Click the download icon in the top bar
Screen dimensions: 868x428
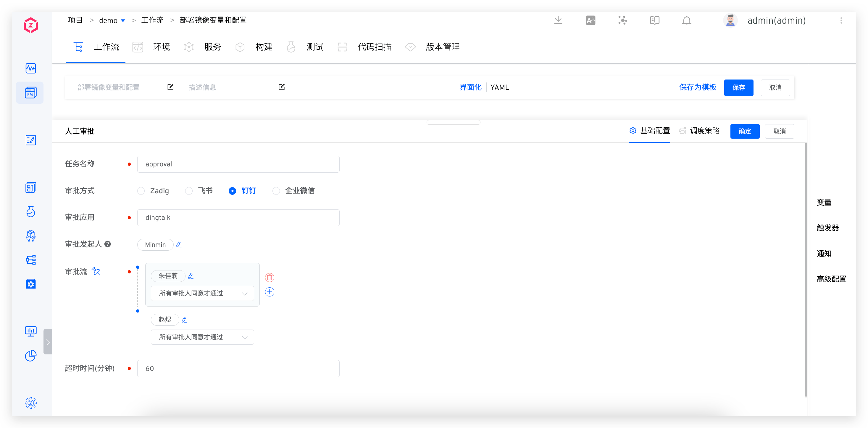click(558, 20)
